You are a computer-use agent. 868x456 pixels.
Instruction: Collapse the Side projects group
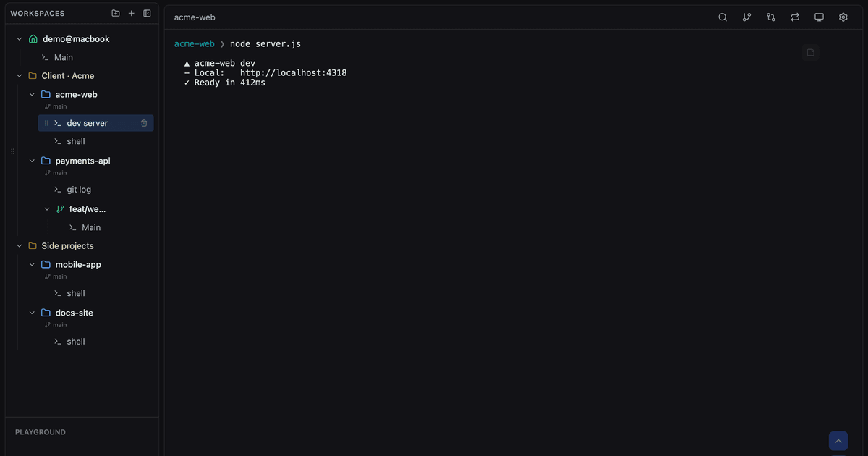(x=20, y=246)
